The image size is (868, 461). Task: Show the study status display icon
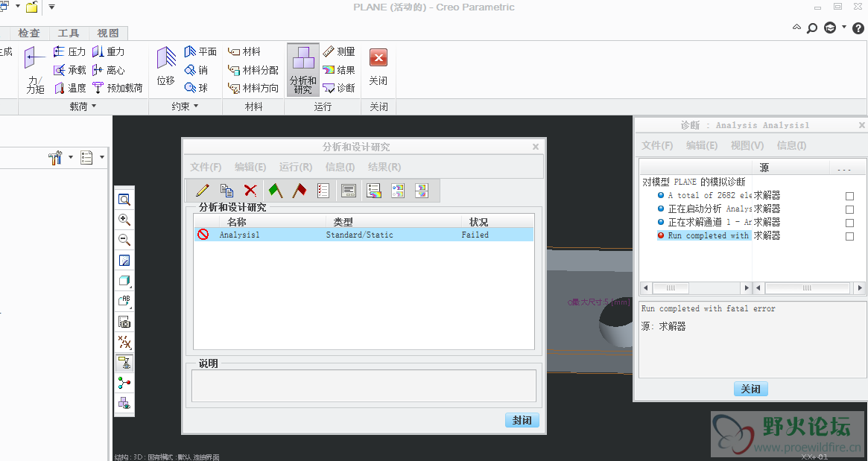click(x=348, y=191)
